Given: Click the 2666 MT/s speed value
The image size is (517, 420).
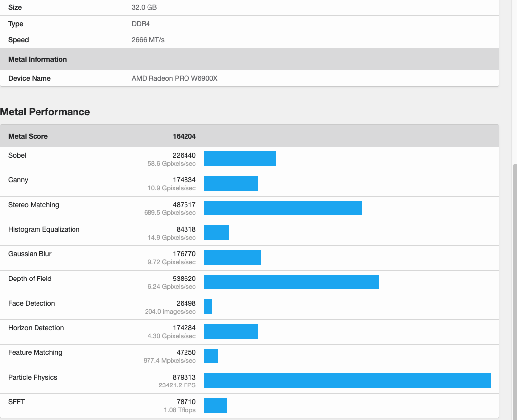Looking at the screenshot, I should 148,40.
